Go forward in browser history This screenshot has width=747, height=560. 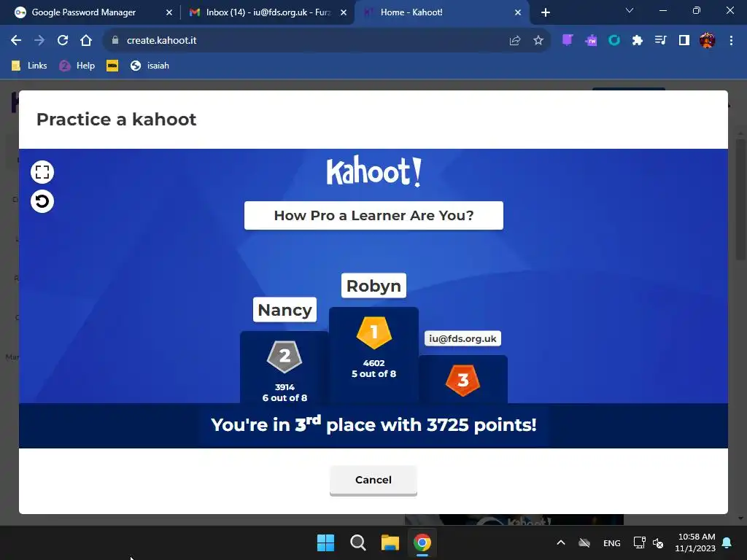pyautogui.click(x=39, y=41)
